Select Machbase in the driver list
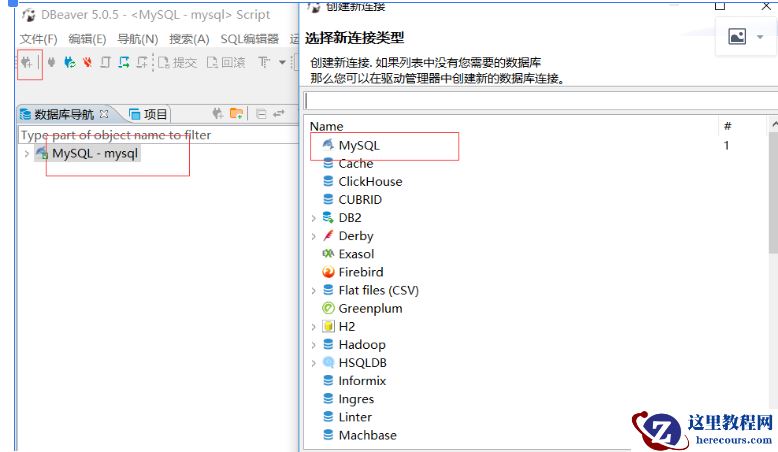778x452 pixels. point(368,435)
